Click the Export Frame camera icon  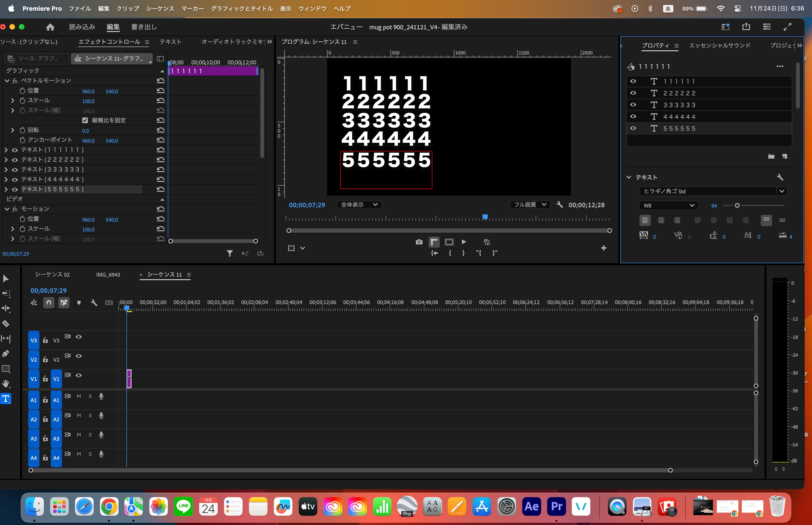pos(419,242)
